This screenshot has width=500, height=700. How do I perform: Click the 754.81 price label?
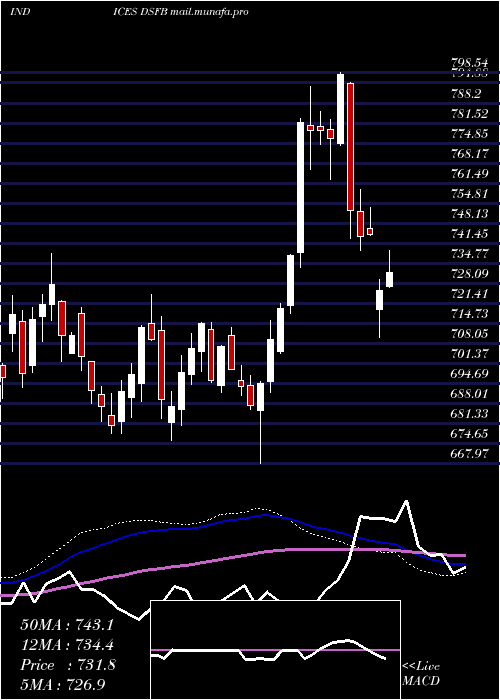[x=469, y=194]
